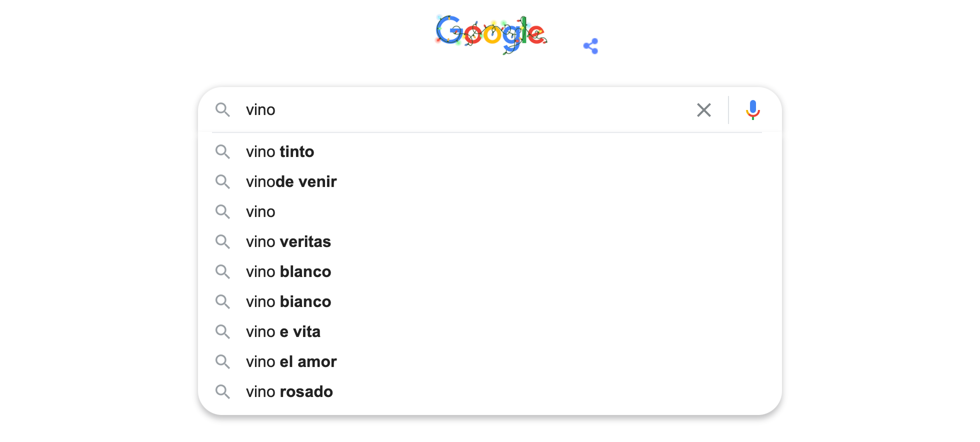Start voice search with microphone icon
This screenshot has height=442, width=980.
click(x=752, y=110)
